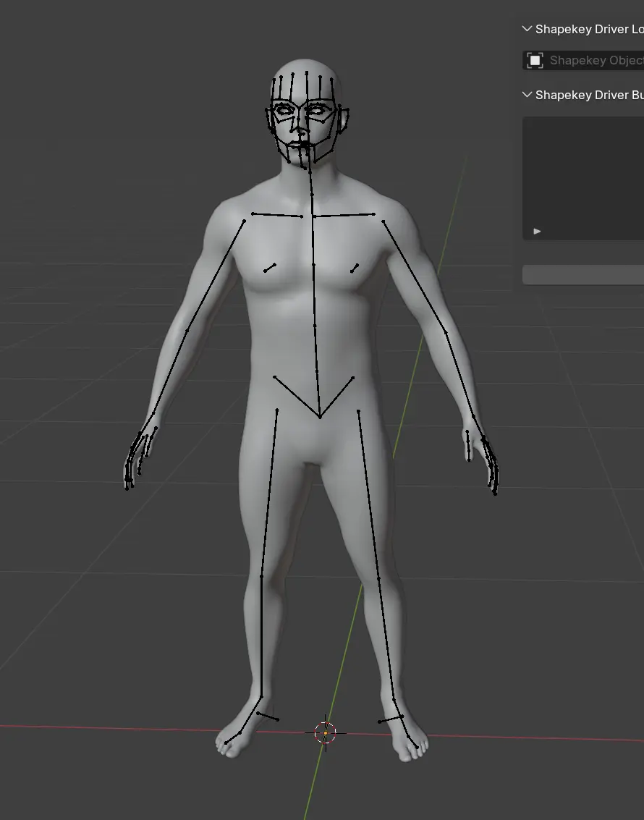The width and height of the screenshot is (644, 820).
Task: Click the Shapekey Object picker icon
Action: [x=535, y=61]
